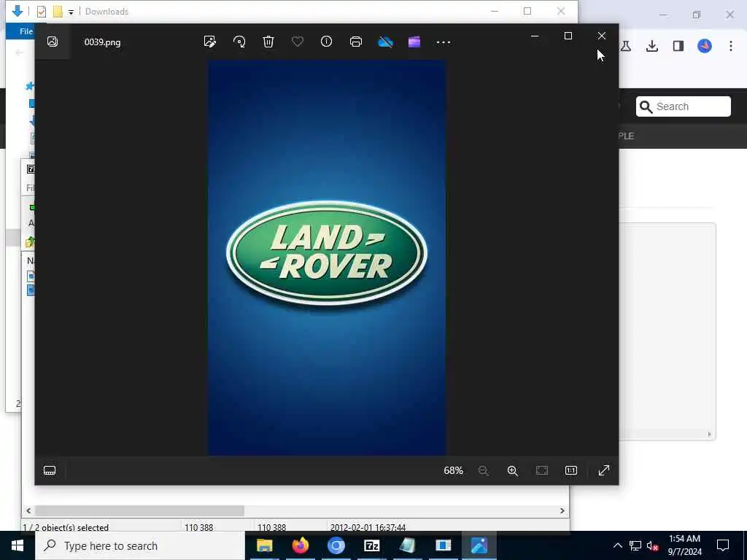Click Chrome Labs flask icon
This screenshot has width=747, height=560.
[626, 46]
